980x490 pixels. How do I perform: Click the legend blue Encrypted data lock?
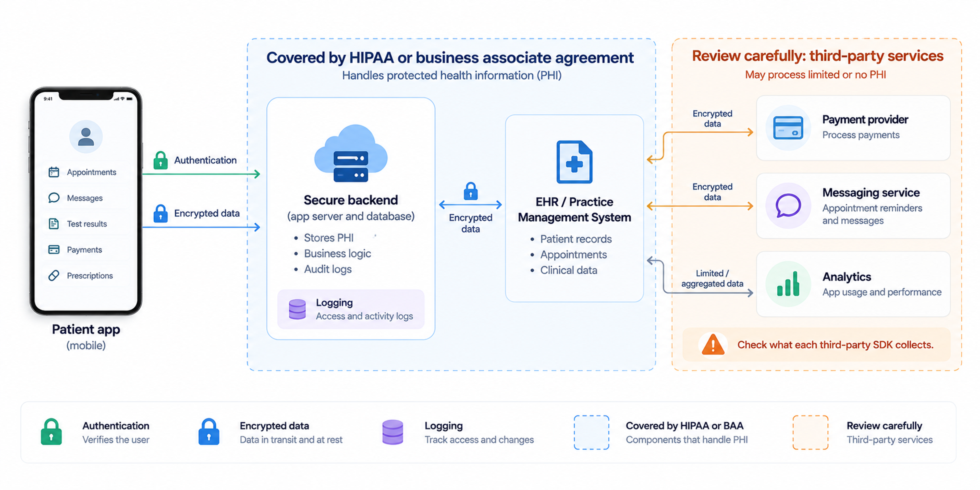coord(209,432)
